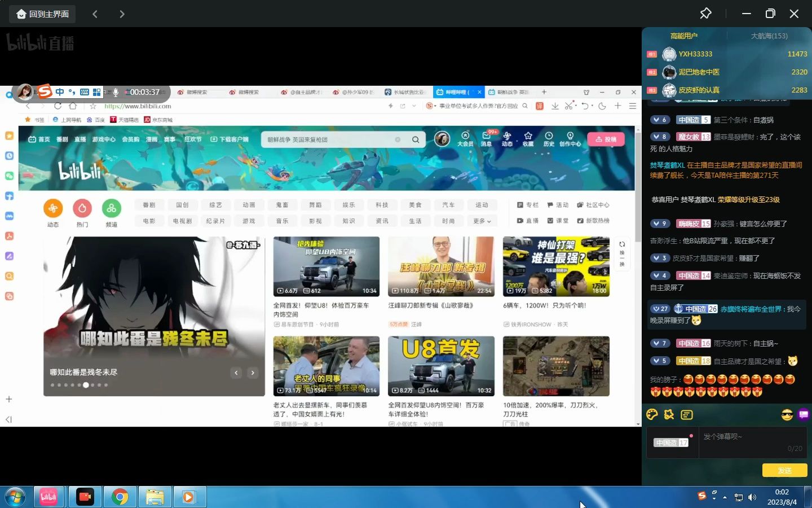This screenshot has width=812, height=508.
Task: Go forward with the right arrow in title bar
Action: pyautogui.click(x=122, y=14)
